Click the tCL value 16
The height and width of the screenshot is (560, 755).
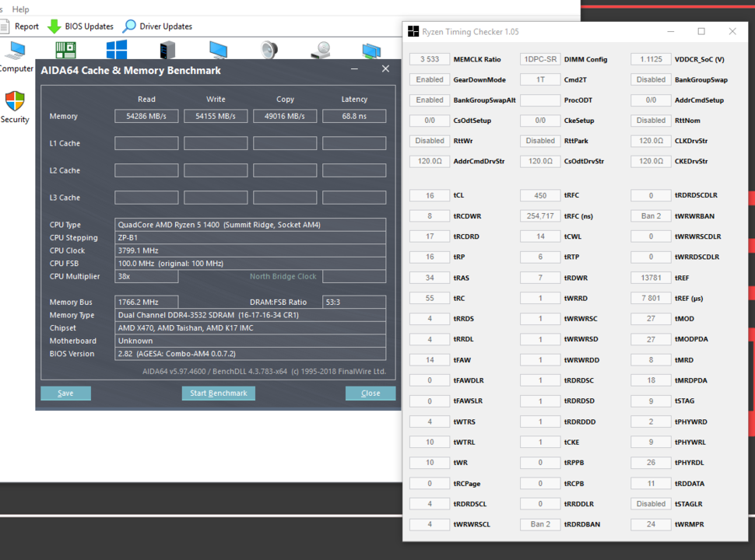(x=430, y=195)
